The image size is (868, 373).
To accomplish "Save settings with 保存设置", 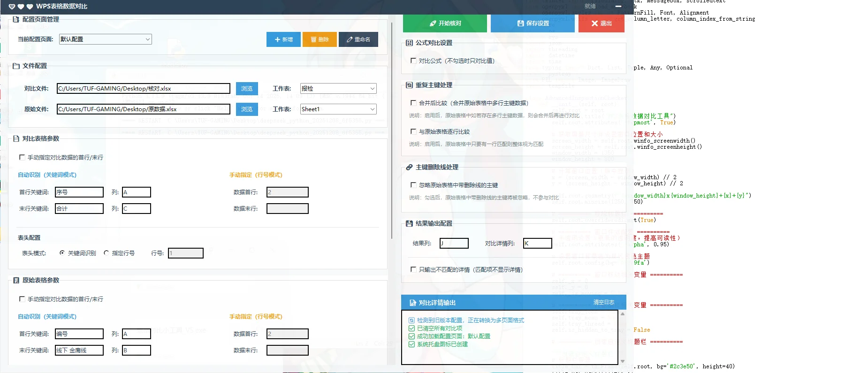I will click(x=533, y=23).
